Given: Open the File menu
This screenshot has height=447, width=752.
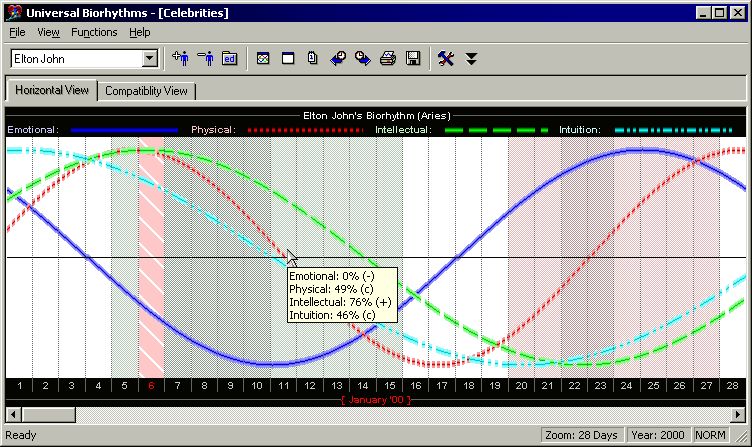Looking at the screenshot, I should click(17, 32).
